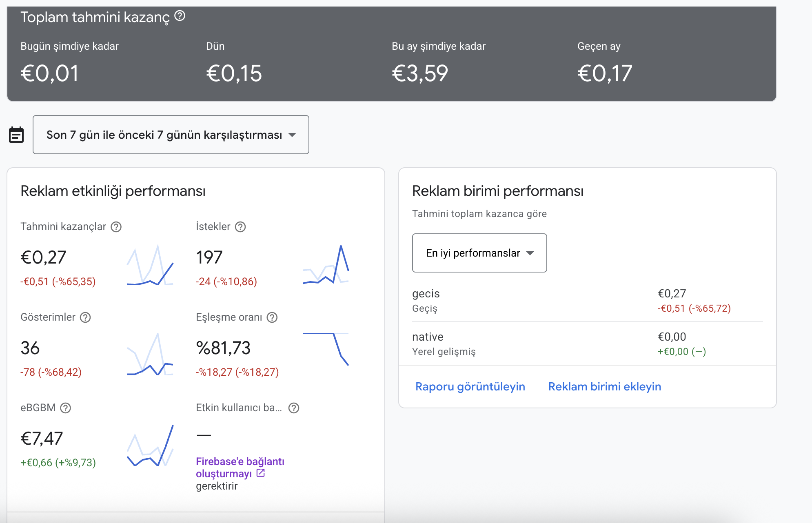Image resolution: width=812 pixels, height=523 pixels.
Task: Open help icon next to İstekler
Action: pyautogui.click(x=241, y=227)
